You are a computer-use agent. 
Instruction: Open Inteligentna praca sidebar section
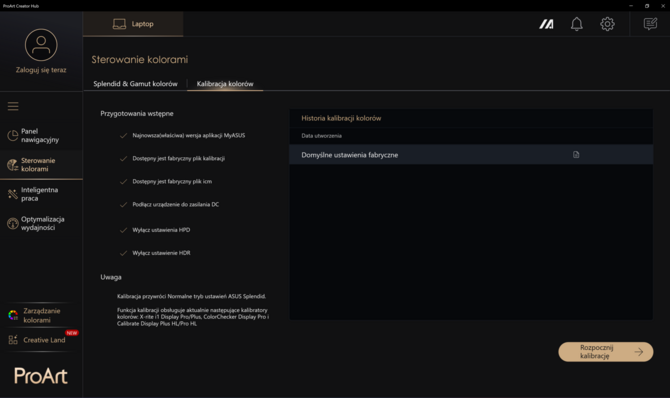[41, 194]
